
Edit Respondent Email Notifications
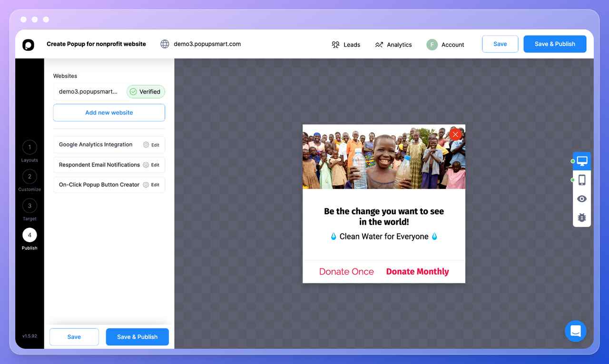coord(151,165)
